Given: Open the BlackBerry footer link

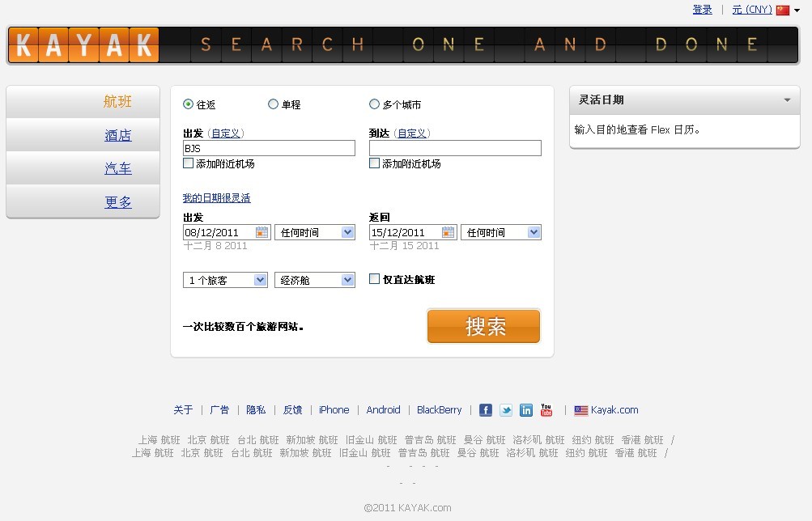Looking at the screenshot, I should [439, 410].
